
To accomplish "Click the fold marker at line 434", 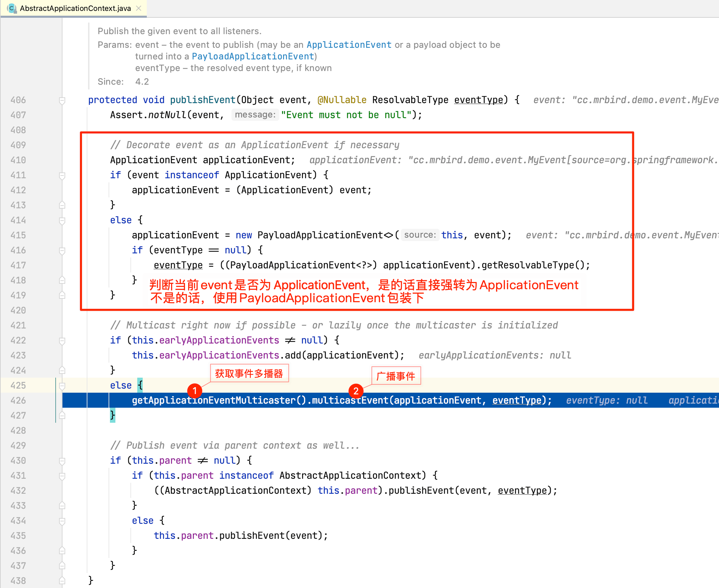I will (62, 521).
